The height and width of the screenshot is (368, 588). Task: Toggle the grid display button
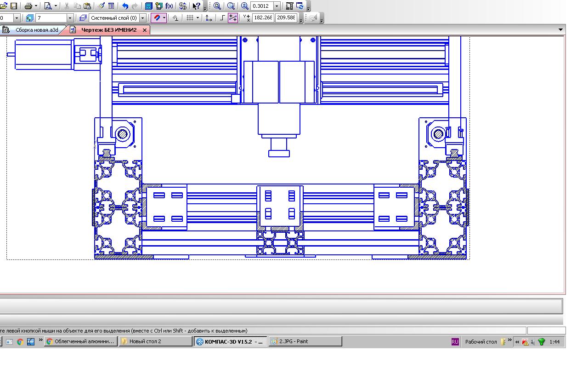[x=190, y=18]
